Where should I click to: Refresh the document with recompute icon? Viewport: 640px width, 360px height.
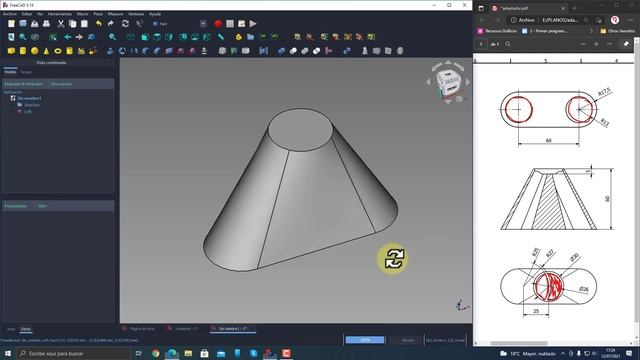(125, 24)
